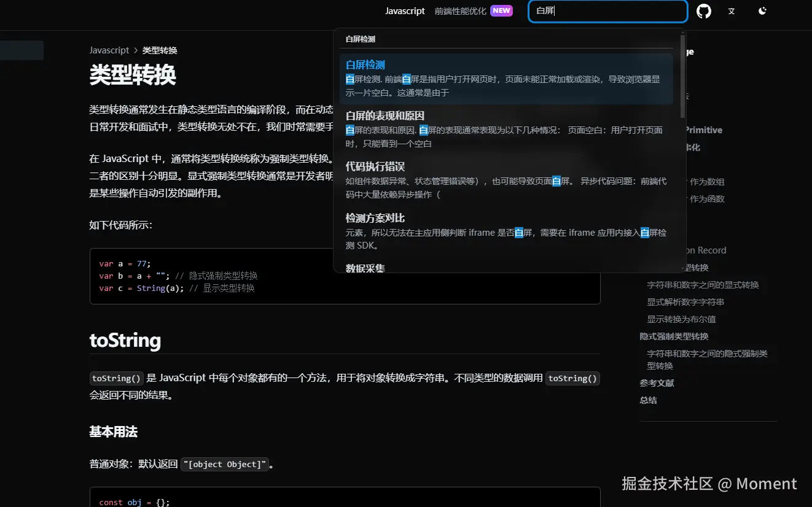Image resolution: width=812 pixels, height=507 pixels.
Task: Toggle dark mode with the moon icon
Action: 762,10
